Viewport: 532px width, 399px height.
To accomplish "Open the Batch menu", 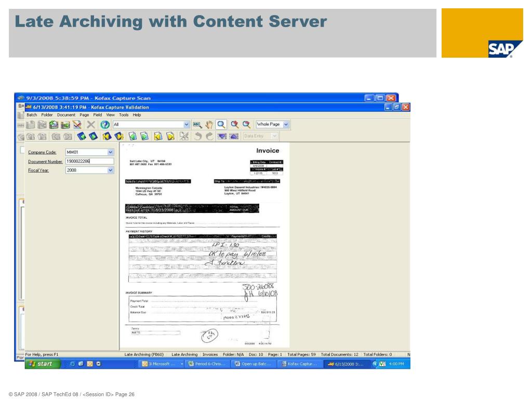I will [x=32, y=115].
